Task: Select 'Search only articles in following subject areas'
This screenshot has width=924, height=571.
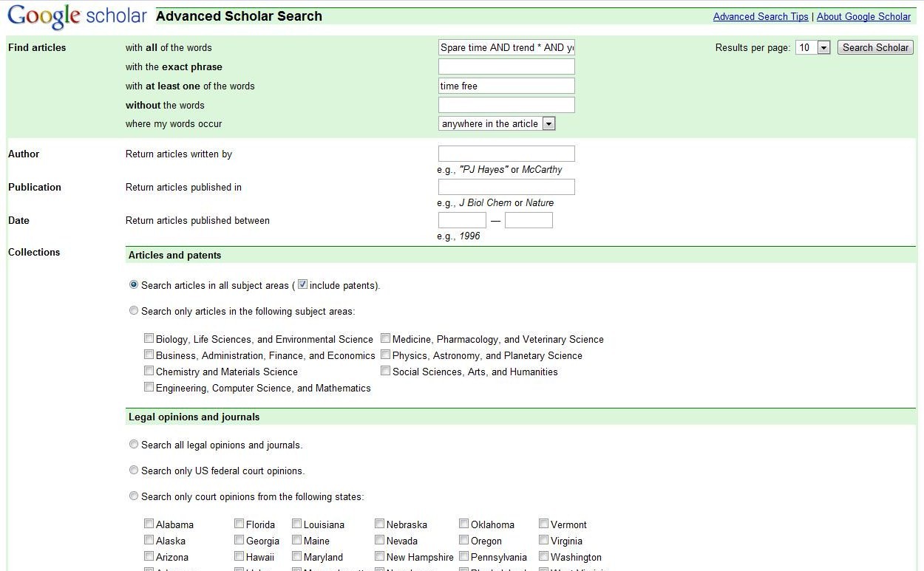Action: (x=134, y=310)
